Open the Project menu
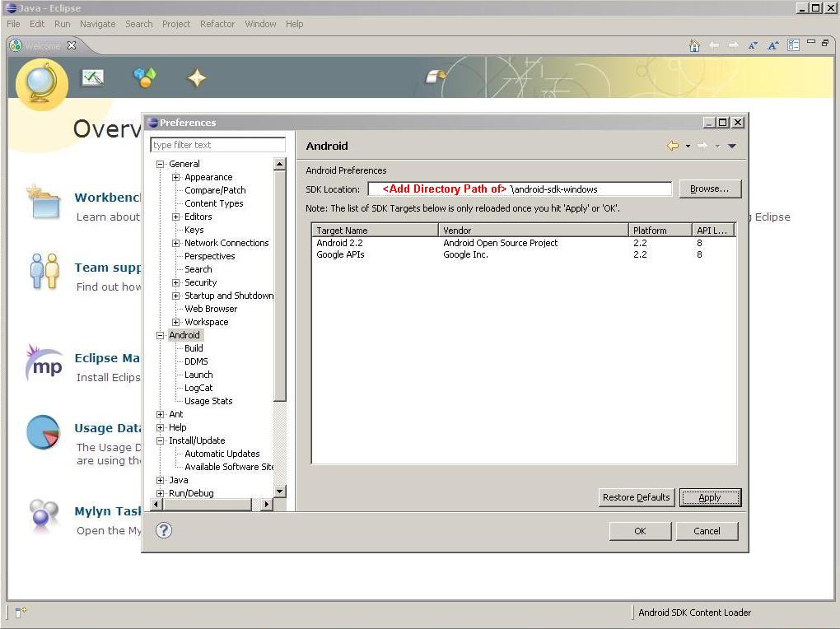This screenshot has height=629, width=840. (x=176, y=24)
